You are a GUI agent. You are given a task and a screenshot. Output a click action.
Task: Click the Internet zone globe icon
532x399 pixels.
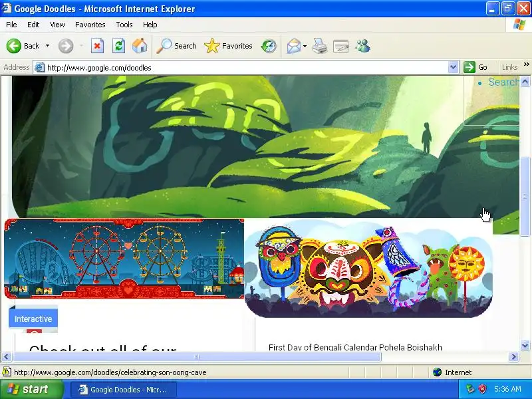click(437, 372)
